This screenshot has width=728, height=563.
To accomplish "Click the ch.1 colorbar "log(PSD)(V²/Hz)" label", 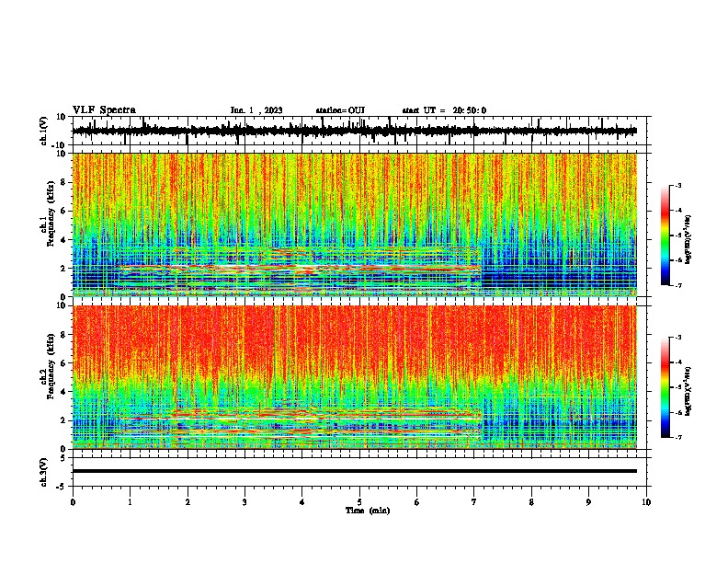I will pos(688,239).
